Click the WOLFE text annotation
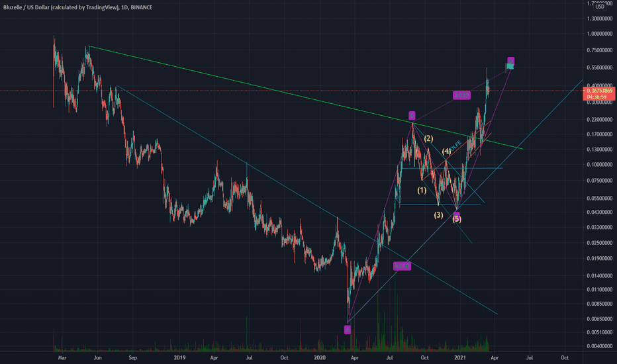The image size is (617, 364). point(455,145)
